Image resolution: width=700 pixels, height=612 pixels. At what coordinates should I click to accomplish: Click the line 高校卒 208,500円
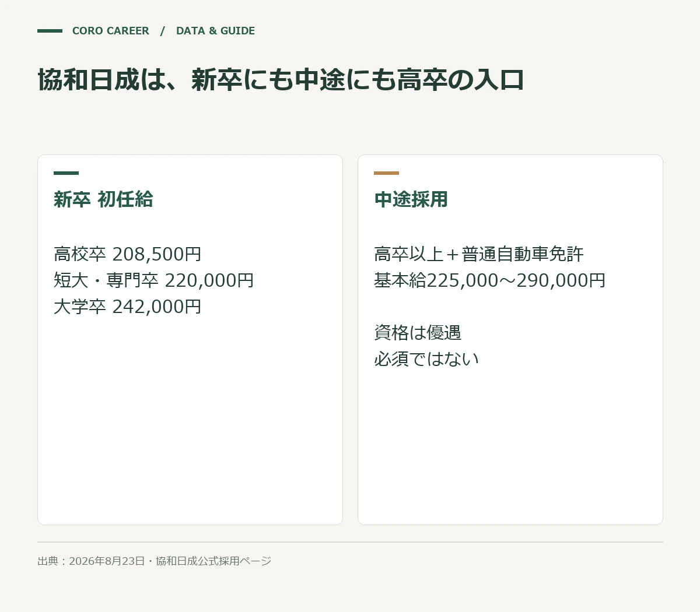coord(128,254)
